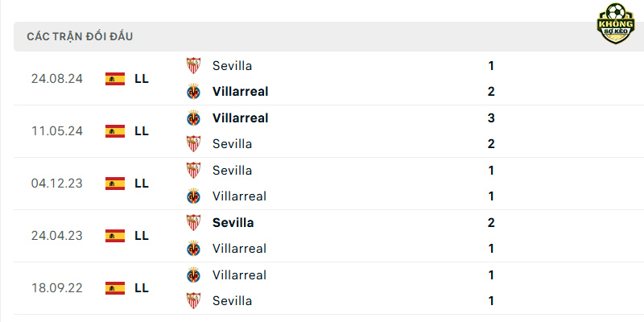Viewport: 644px width, 322px height.
Task: Click the Các Trận Đối Đầu header
Action: click(x=80, y=36)
